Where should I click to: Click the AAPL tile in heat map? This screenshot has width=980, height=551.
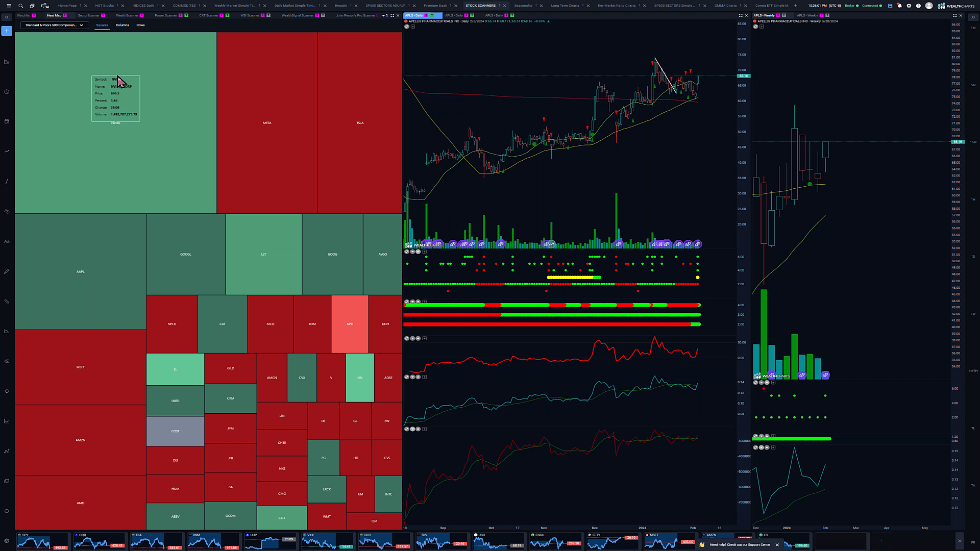click(x=81, y=271)
